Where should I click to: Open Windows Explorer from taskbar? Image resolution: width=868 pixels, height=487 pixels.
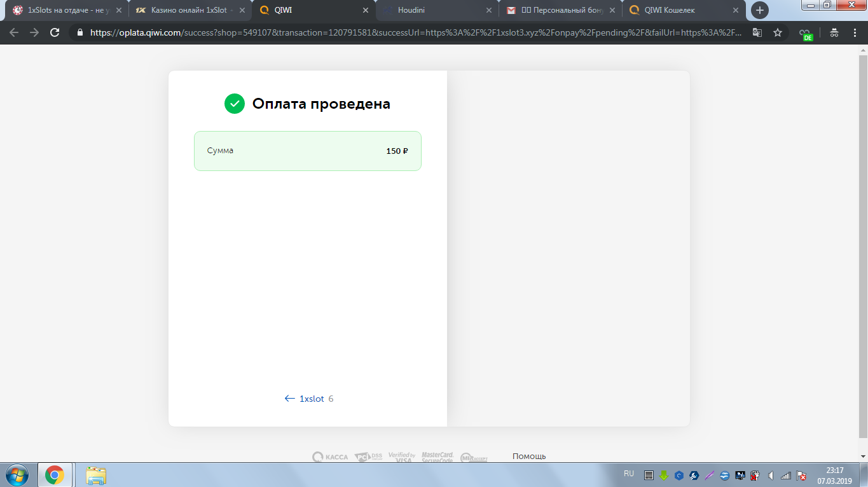97,475
